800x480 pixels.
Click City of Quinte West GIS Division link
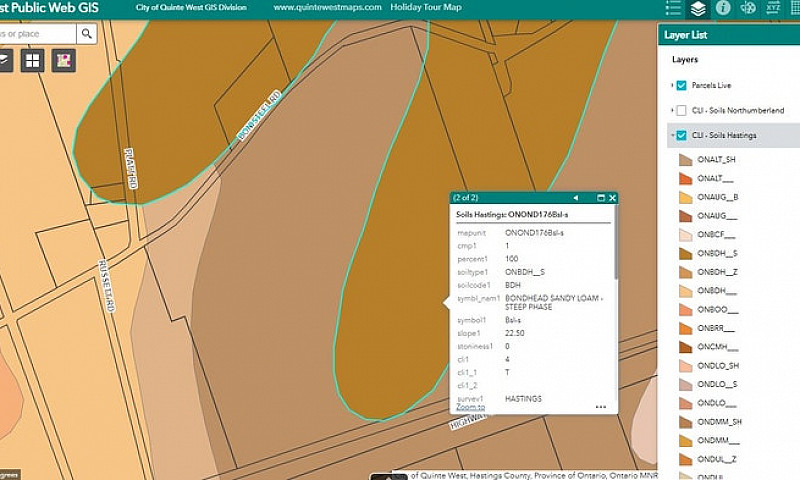(191, 7)
